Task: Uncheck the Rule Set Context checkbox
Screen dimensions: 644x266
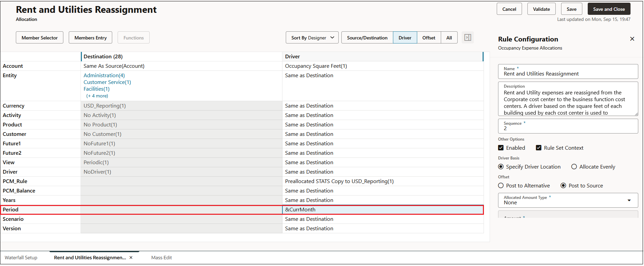Action: [539, 148]
